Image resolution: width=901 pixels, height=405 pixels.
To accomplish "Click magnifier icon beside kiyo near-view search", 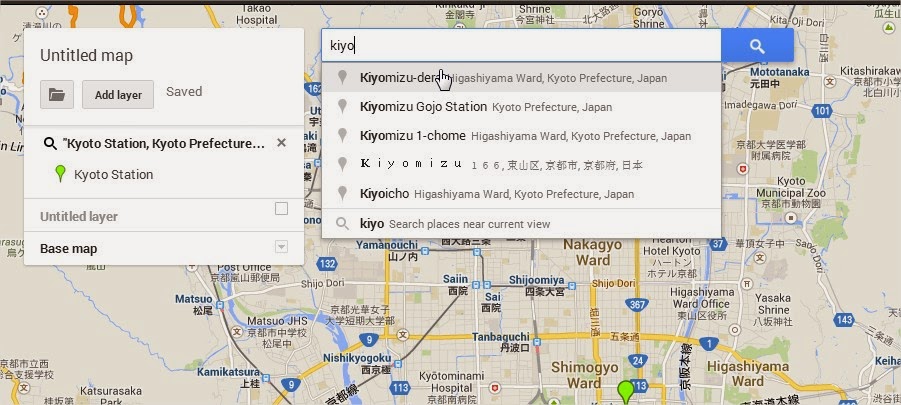I will 342,223.
